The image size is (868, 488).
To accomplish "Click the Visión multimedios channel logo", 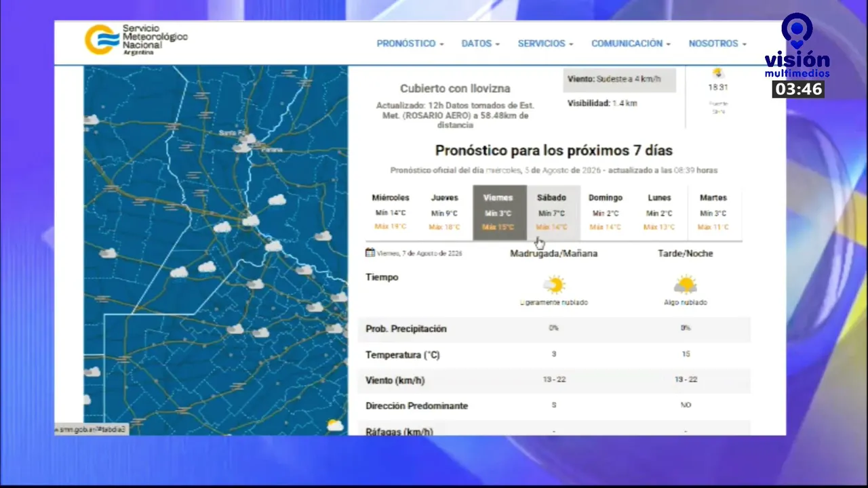I will pyautogui.click(x=797, y=46).
